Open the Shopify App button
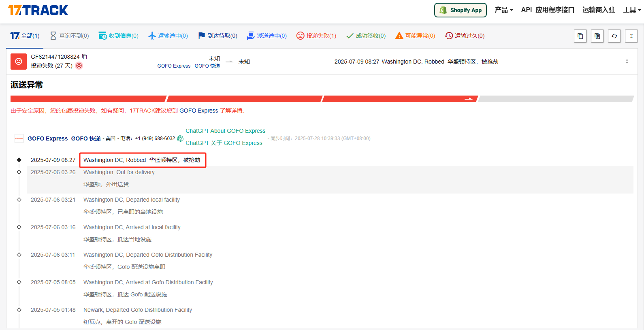Screen dimensions: 644x330 tap(461, 10)
